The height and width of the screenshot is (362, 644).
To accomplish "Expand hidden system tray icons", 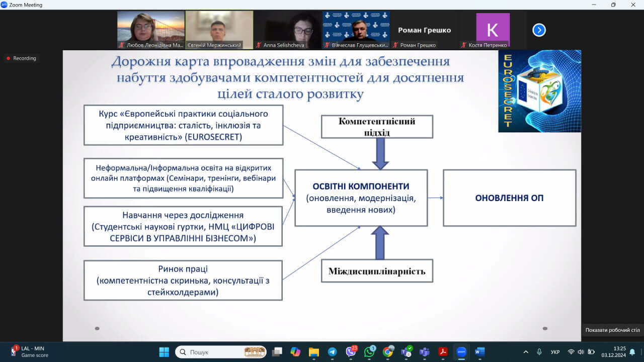I will tap(526, 352).
